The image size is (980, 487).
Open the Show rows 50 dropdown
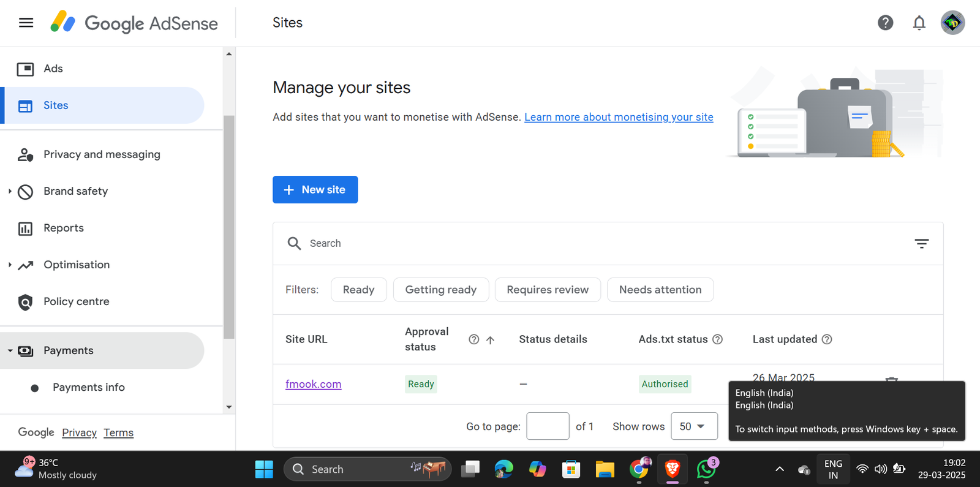694,426
